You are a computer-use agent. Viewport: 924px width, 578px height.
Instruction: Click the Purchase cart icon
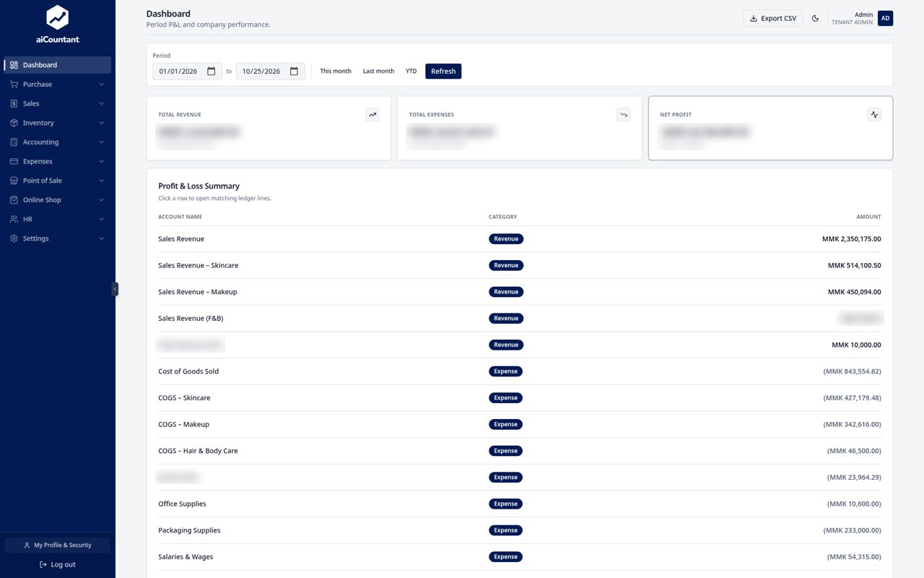coord(14,85)
